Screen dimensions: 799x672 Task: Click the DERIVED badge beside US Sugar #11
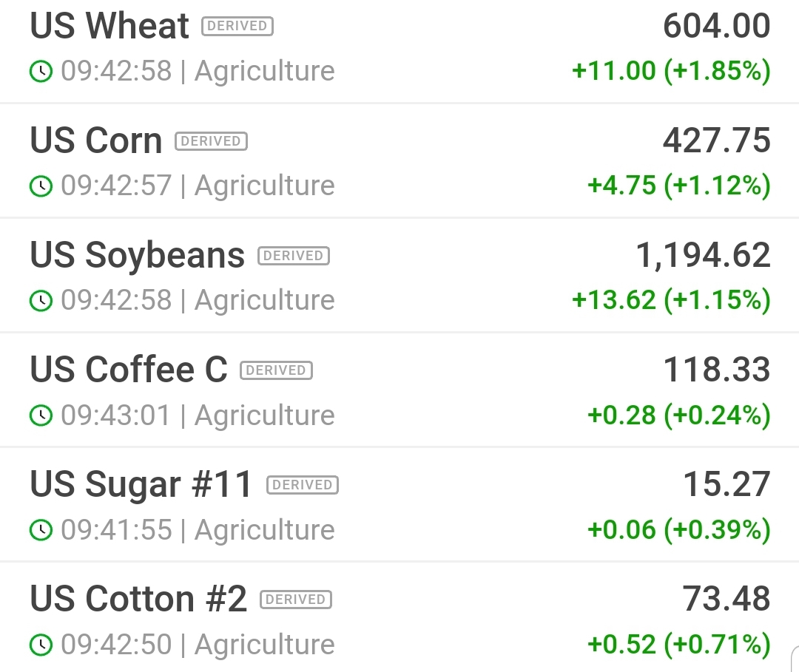coord(302,485)
